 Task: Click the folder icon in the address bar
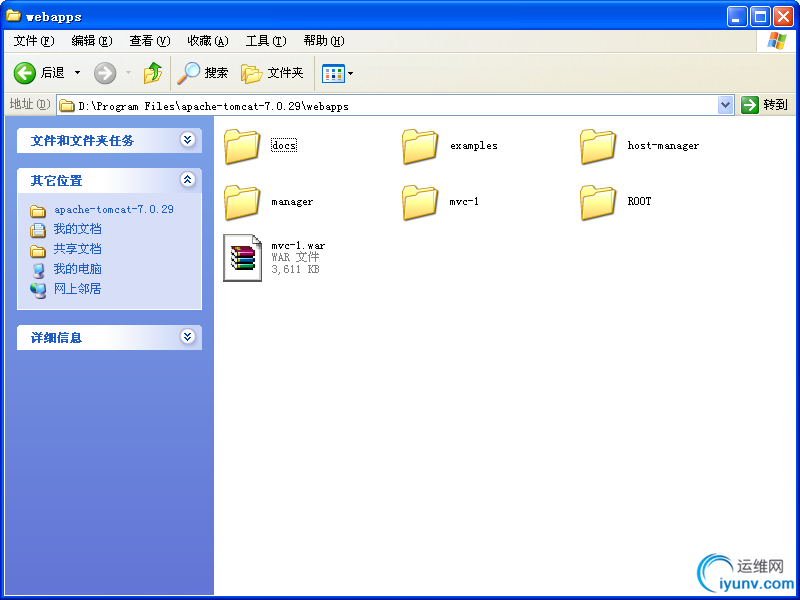[x=67, y=106]
